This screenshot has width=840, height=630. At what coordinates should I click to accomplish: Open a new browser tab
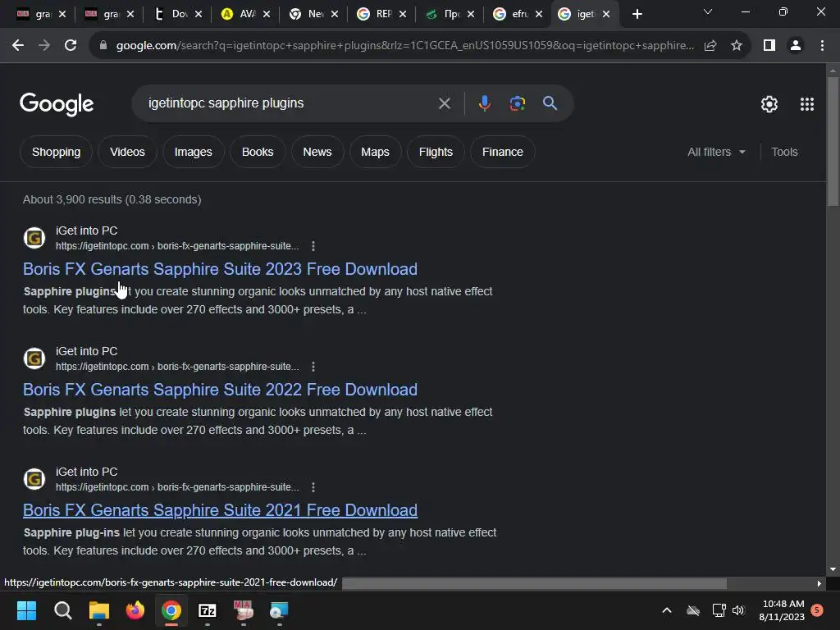tap(637, 14)
